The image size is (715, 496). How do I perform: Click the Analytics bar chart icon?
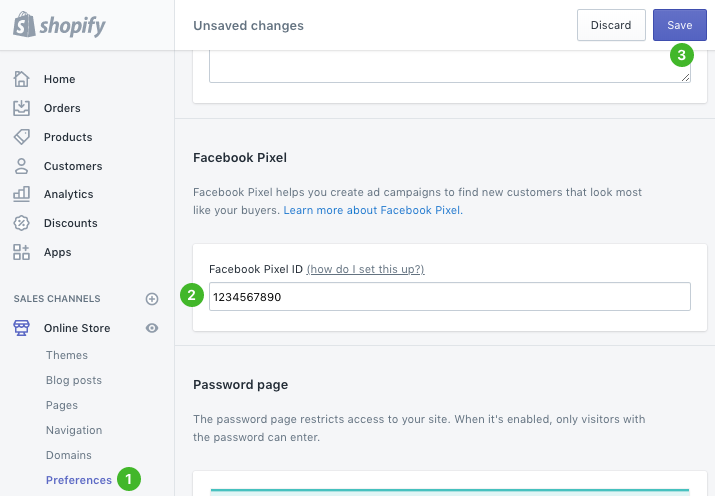(x=21, y=194)
